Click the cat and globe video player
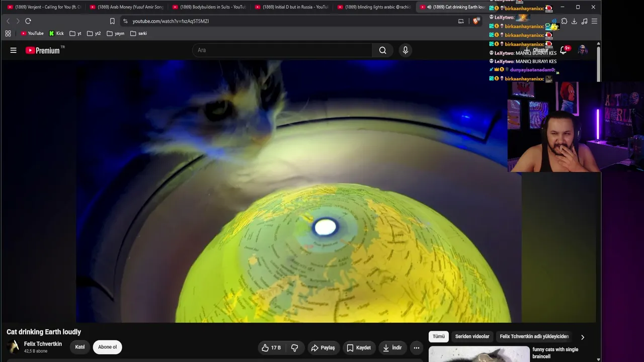Viewport: 644px width, 362px height. [x=299, y=192]
